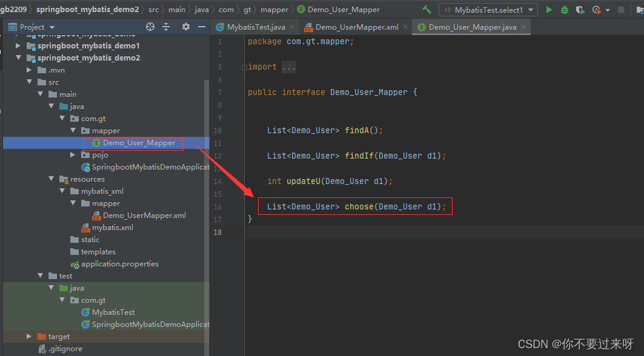Collapse the test folder
The width and height of the screenshot is (644, 356).
point(40,276)
